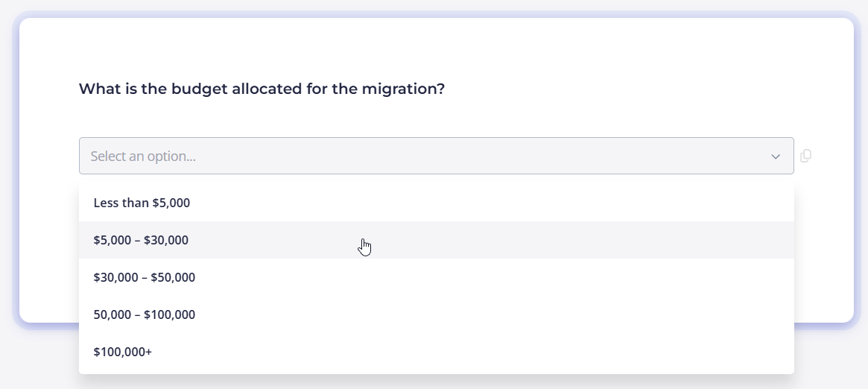The height and width of the screenshot is (389, 868).
Task: Select the '$5,000 – $30,000' budget option
Action: [436, 240]
